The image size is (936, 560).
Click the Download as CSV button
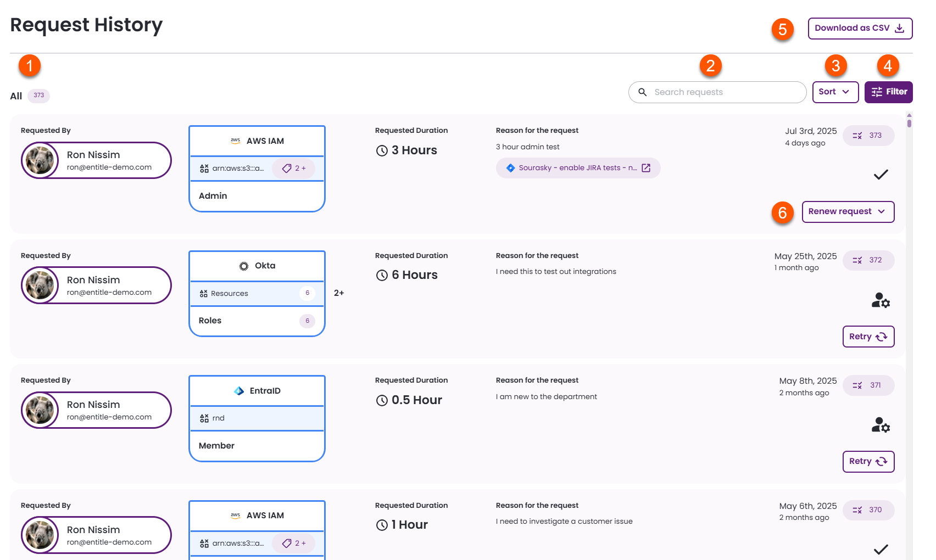click(x=860, y=29)
